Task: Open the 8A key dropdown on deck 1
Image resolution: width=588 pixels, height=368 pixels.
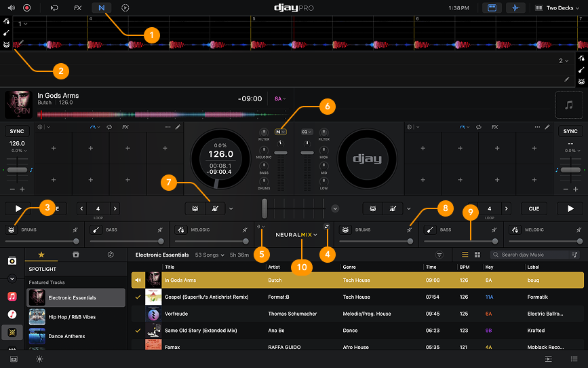Action: click(x=280, y=98)
